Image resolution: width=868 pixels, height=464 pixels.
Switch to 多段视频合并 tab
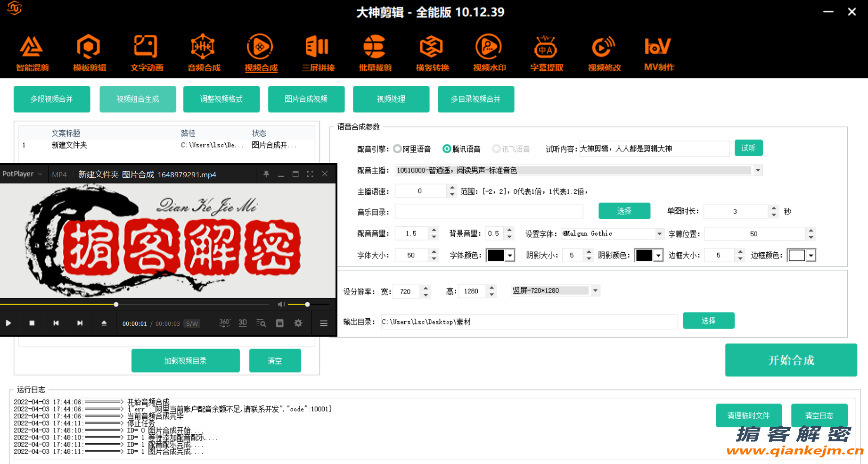coord(52,99)
